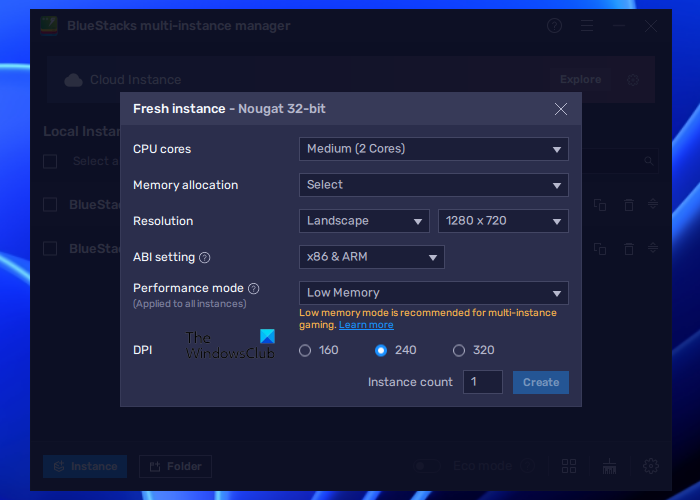Click the Performance mode help icon
The image size is (700, 500).
point(254,289)
